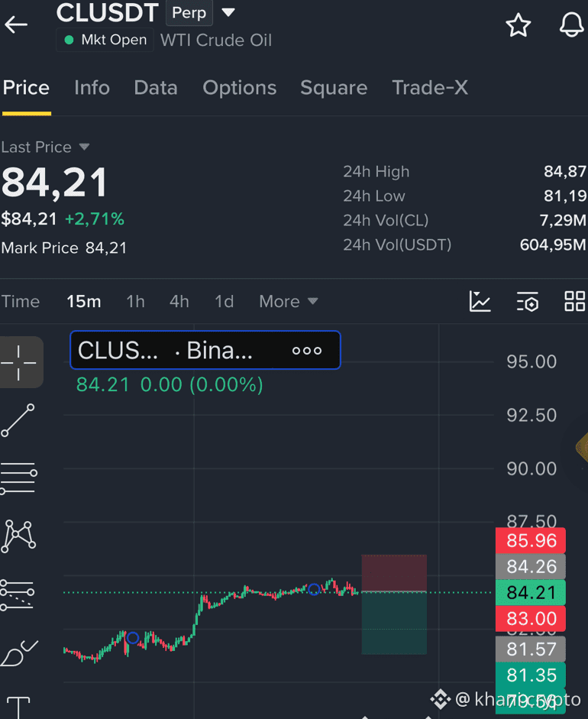Open chart settings icon
The width and height of the screenshot is (588, 719).
coord(528,302)
